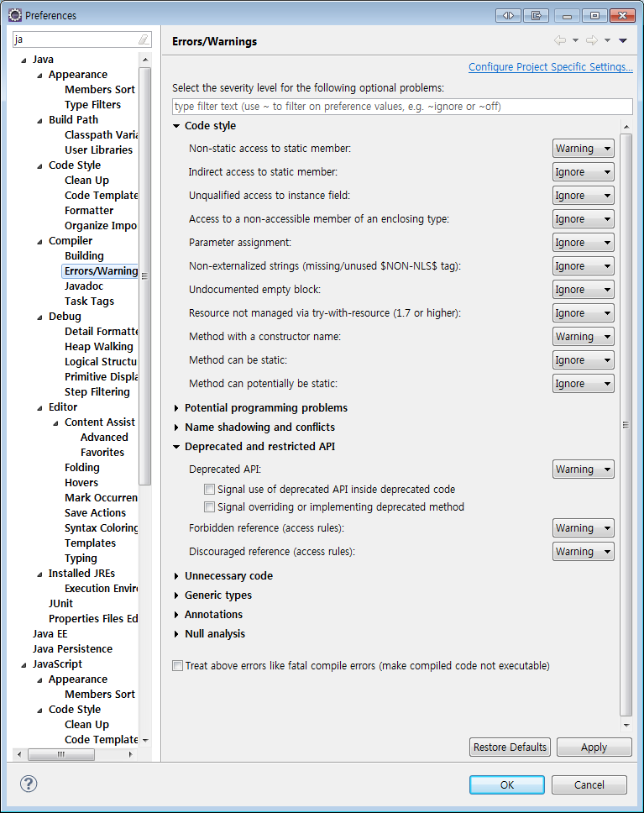
Task: Click the Preferences window title icon
Action: coord(15,15)
